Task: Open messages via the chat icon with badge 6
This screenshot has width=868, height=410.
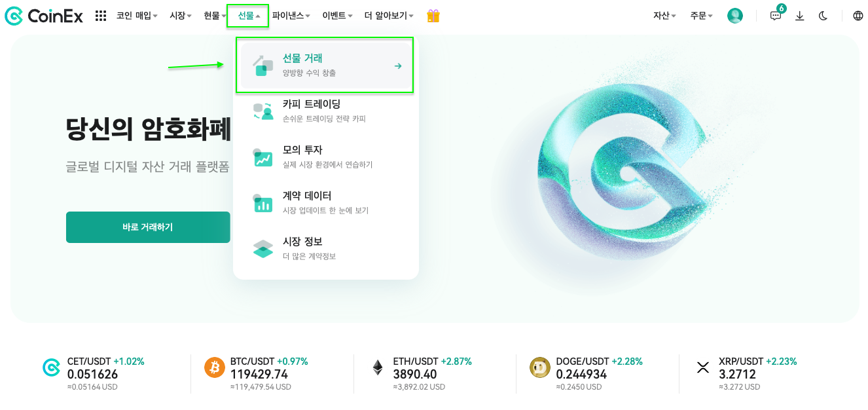Action: (775, 16)
